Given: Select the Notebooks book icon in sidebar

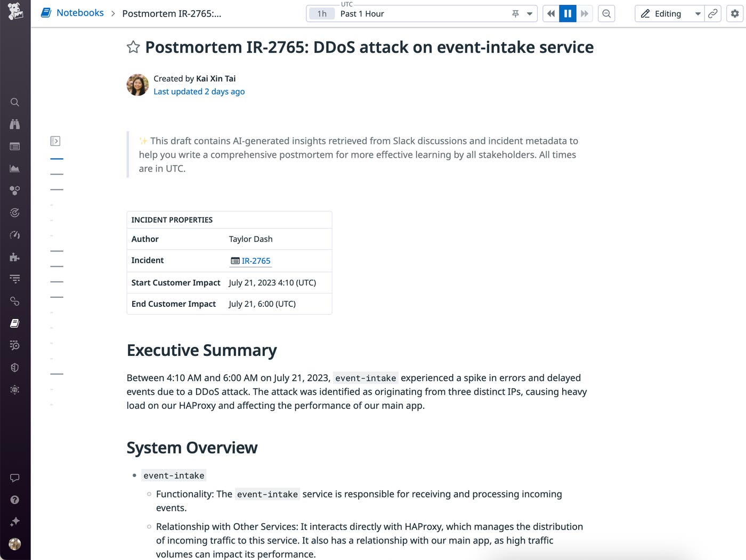Looking at the screenshot, I should 14,323.
